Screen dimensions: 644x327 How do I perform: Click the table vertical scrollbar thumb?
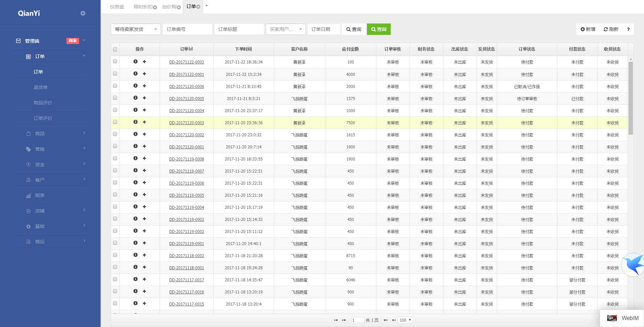click(x=631, y=98)
